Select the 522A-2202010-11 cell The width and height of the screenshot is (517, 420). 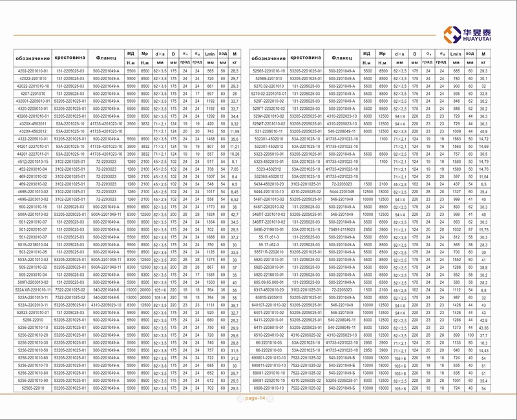tap(33, 305)
